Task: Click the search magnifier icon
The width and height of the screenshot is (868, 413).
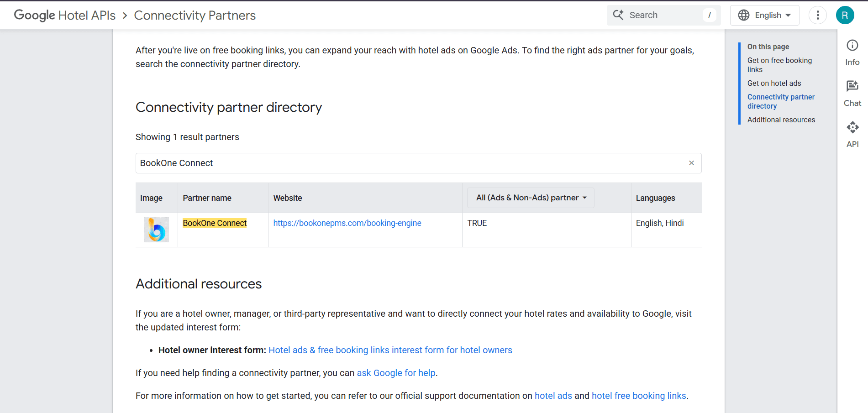Action: pos(618,15)
